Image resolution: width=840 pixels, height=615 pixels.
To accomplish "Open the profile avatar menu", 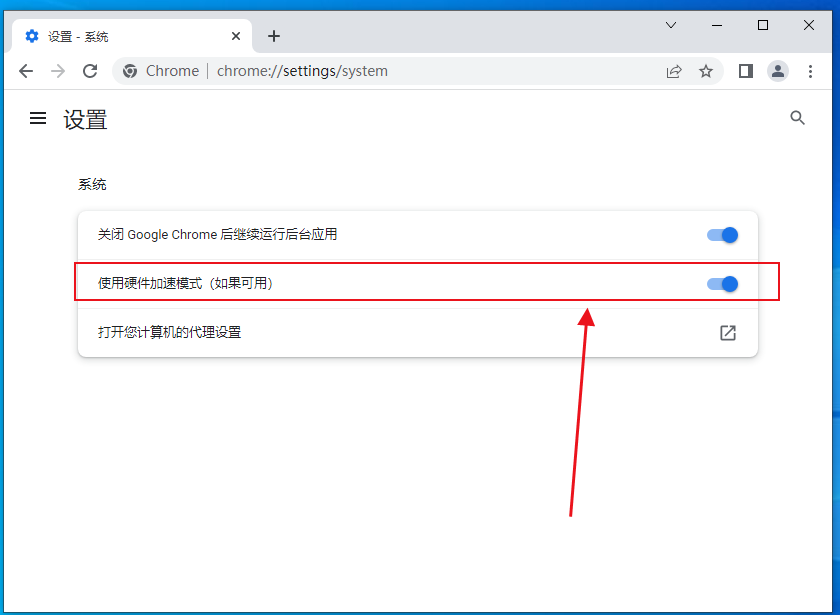I will [778, 71].
